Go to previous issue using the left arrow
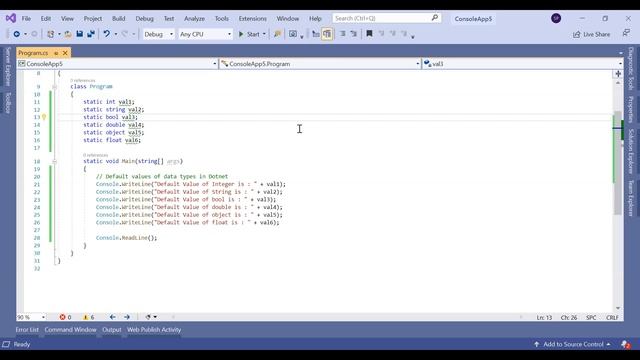Image resolution: width=640 pixels, height=360 pixels. click(113, 317)
